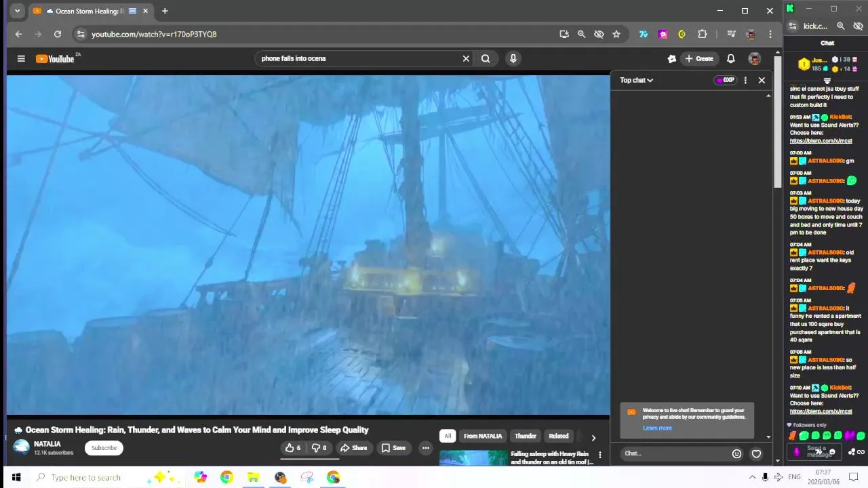This screenshot has width=868, height=488.
Task: Open File Explorer from the taskbar
Action: tap(253, 477)
